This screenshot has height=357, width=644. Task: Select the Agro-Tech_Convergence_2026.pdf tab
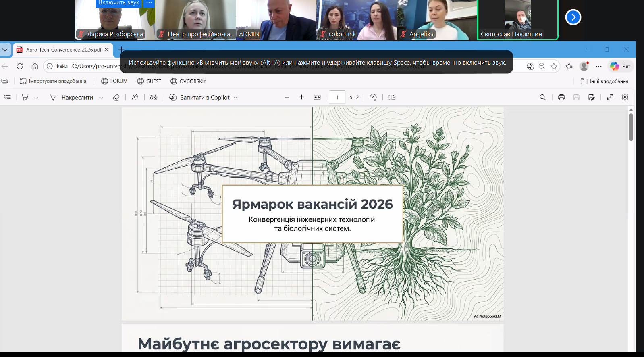63,50
